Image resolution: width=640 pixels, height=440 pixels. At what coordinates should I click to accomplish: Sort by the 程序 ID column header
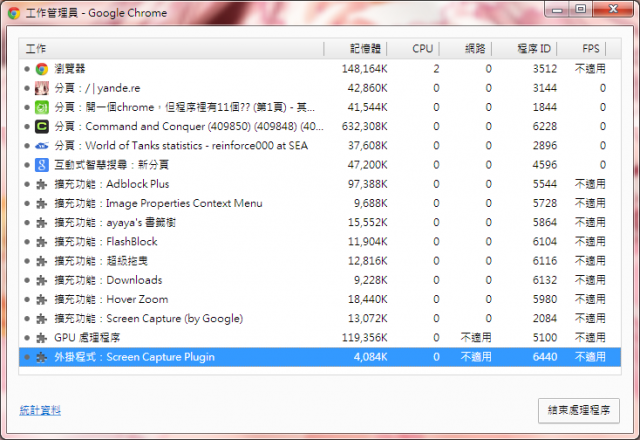(524, 49)
